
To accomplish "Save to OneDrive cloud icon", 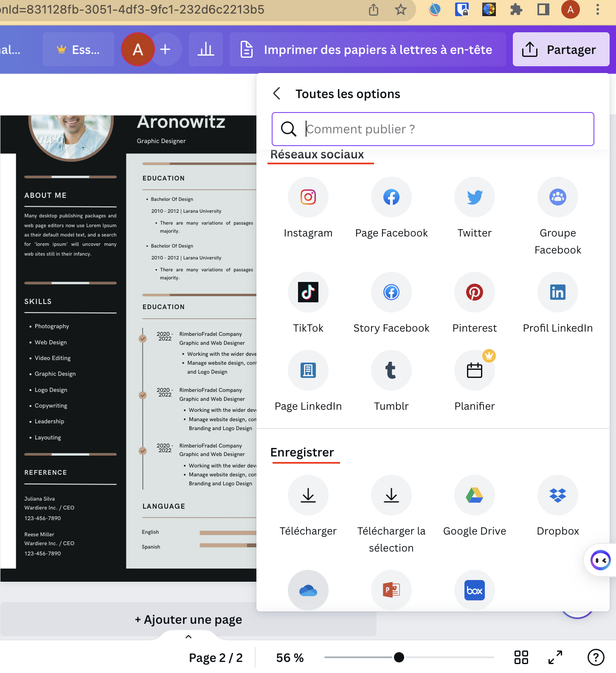I will pos(308,590).
